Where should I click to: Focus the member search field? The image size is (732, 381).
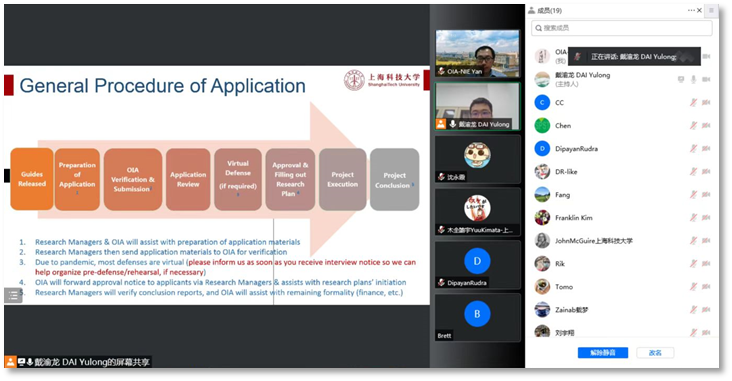[622, 28]
